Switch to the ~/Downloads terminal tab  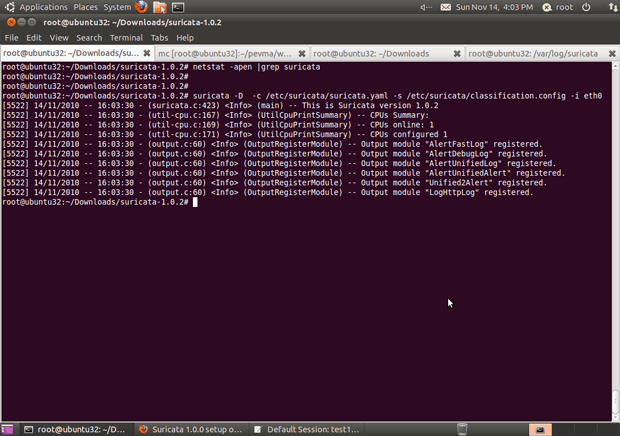(x=371, y=53)
